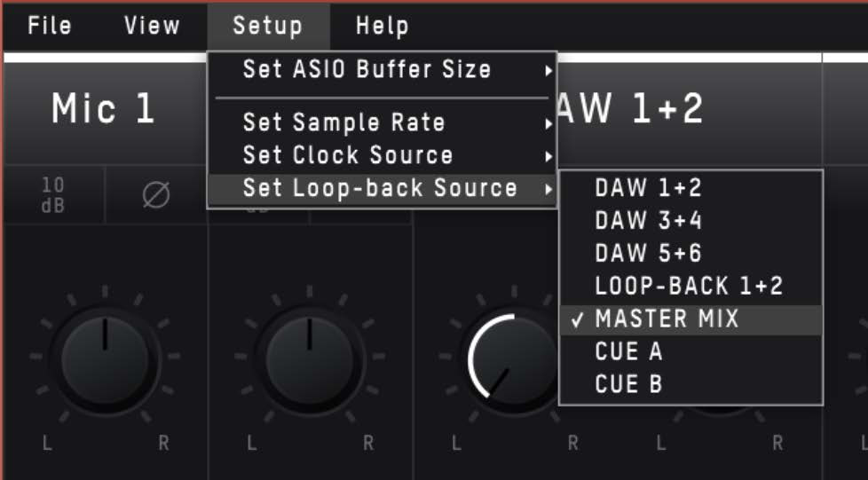Toggle the phase invert icon on Mic 1
Screen dimensions: 868x480
click(156, 195)
